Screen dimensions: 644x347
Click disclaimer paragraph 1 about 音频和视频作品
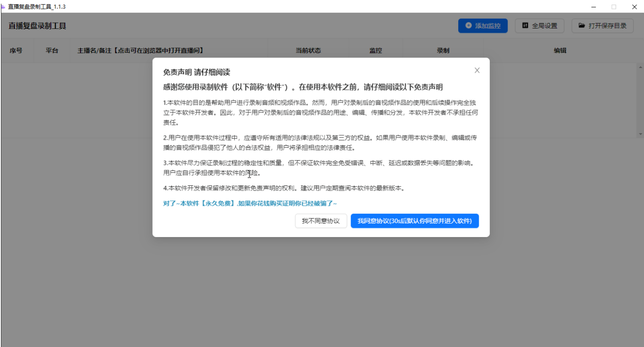321,113
